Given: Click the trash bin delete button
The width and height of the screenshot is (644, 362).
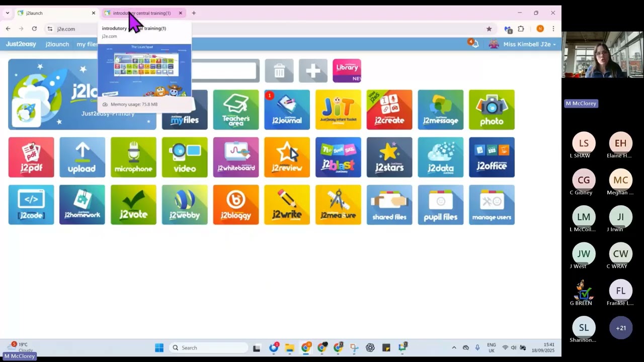Looking at the screenshot, I should [x=279, y=70].
